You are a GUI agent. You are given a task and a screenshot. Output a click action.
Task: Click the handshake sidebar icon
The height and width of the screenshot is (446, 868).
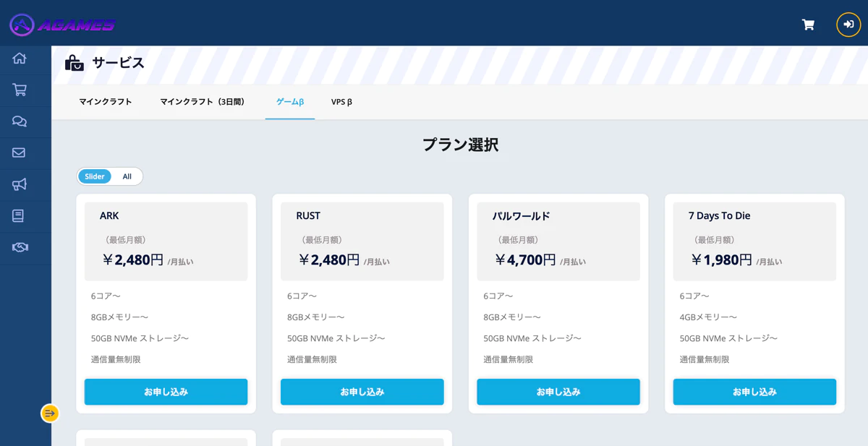[20, 247]
